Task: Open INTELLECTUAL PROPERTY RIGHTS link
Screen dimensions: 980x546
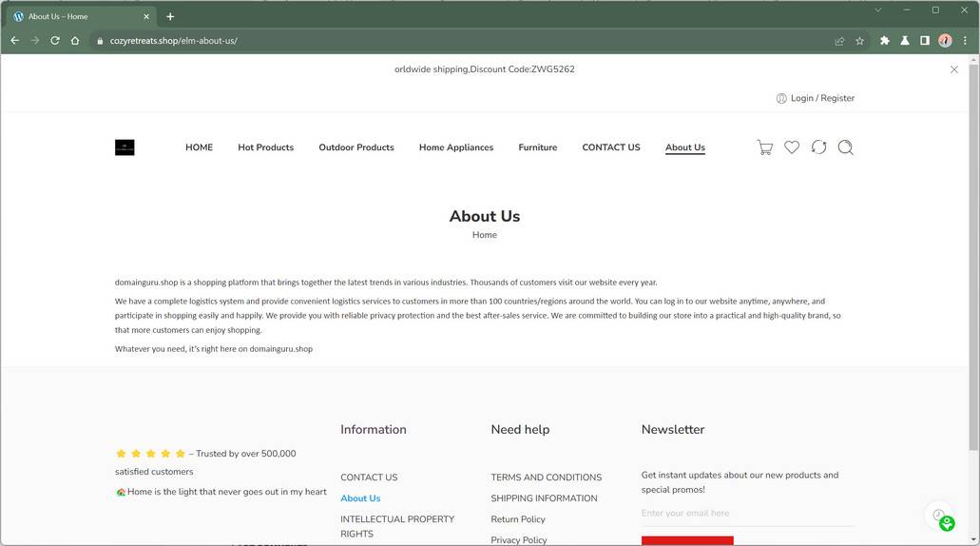Action: [x=397, y=527]
